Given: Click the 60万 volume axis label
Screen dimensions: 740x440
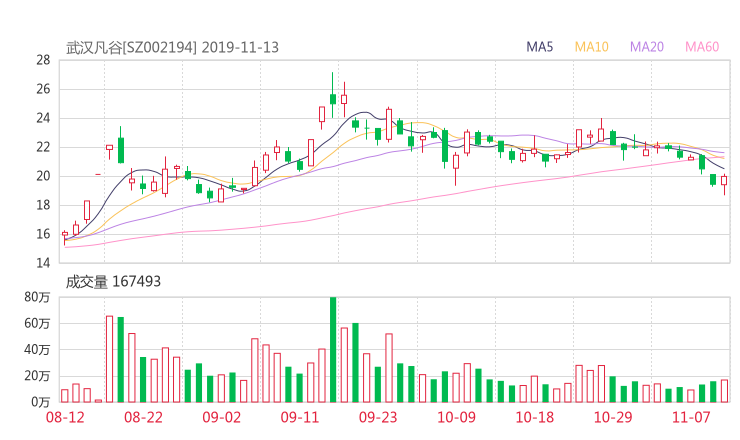Looking at the screenshot, I should [x=37, y=323].
